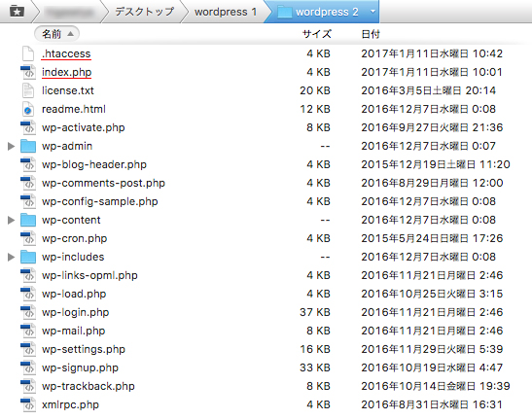Click the wp-blog-header.php file icon

(28, 164)
